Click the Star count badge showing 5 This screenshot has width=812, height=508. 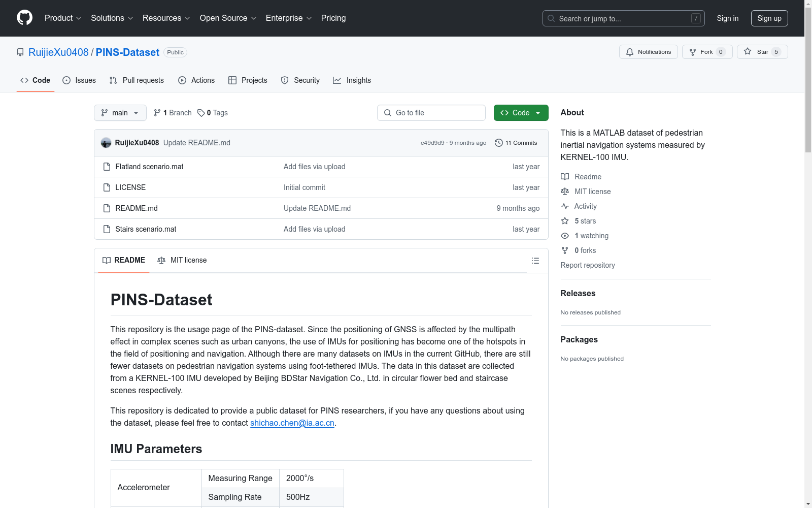coord(776,52)
